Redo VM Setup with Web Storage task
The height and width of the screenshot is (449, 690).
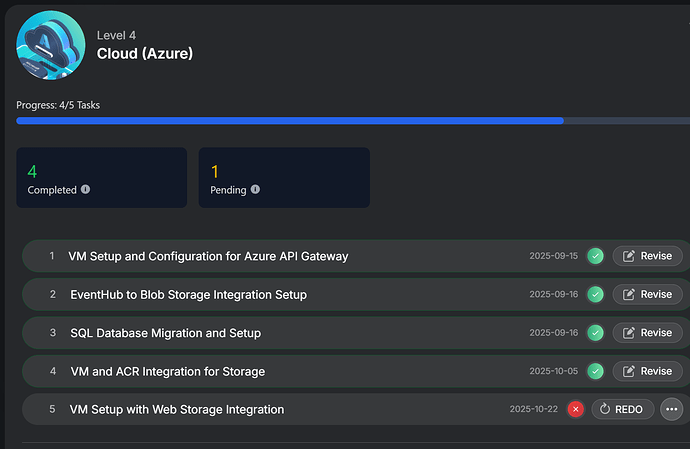click(623, 409)
